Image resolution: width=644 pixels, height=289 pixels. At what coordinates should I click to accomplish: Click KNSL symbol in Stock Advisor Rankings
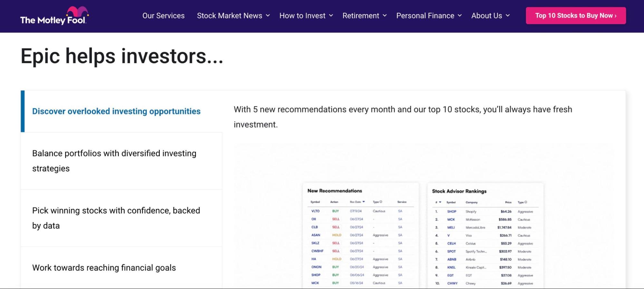point(451,267)
